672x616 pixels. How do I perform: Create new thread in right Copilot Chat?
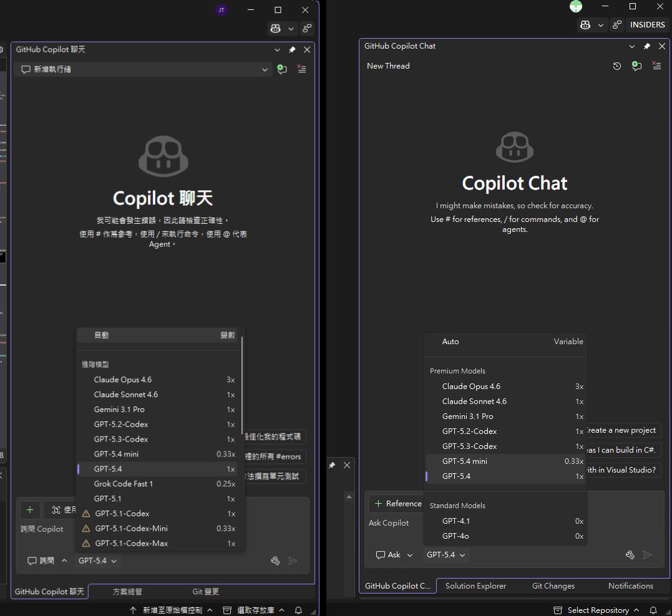(x=636, y=66)
